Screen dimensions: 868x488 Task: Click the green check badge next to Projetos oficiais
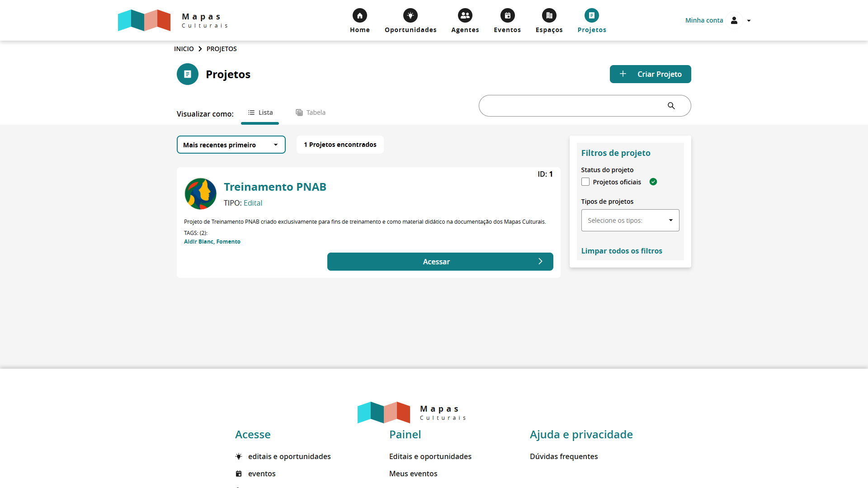click(653, 181)
